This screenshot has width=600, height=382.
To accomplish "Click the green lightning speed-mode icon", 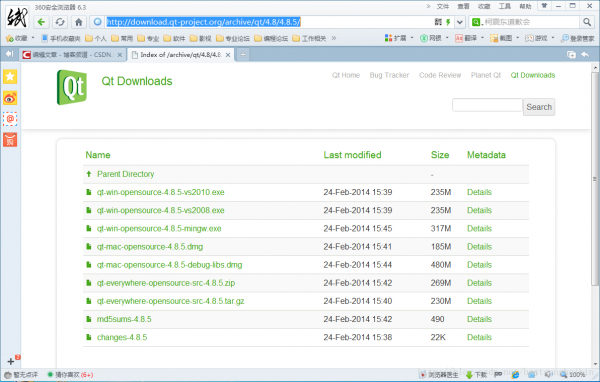I will click(448, 22).
